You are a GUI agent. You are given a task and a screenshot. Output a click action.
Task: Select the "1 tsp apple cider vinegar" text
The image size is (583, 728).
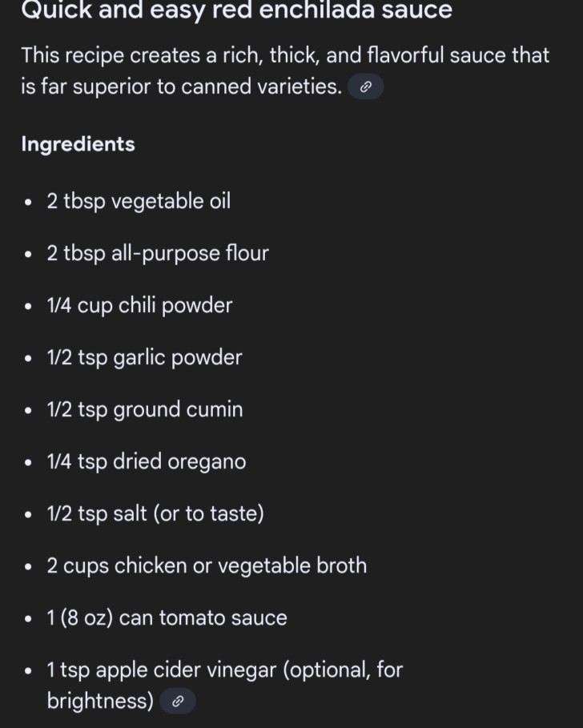[224, 670]
